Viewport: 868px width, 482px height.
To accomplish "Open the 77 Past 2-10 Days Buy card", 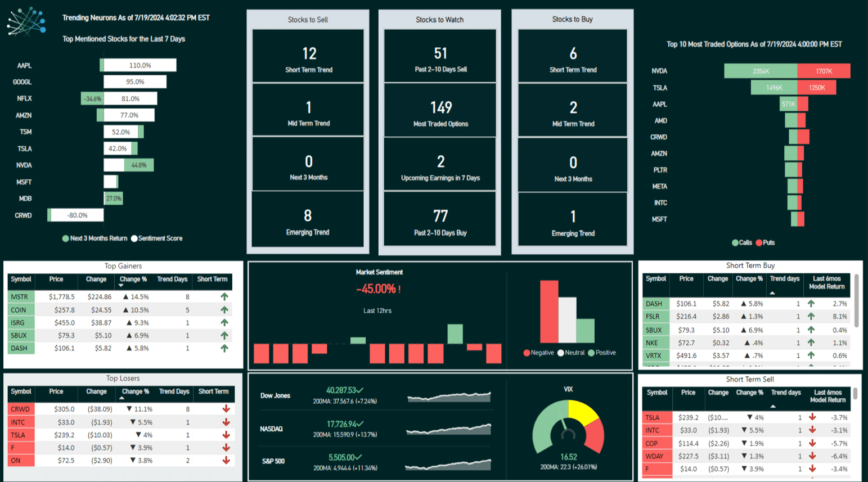I will [440, 219].
